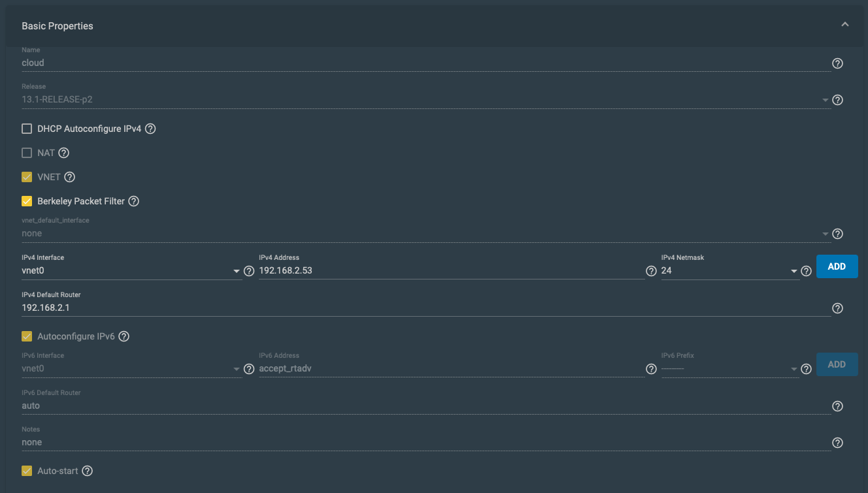This screenshot has height=493, width=868.
Task: Open IPv6 Interface dropdown
Action: 131,368
